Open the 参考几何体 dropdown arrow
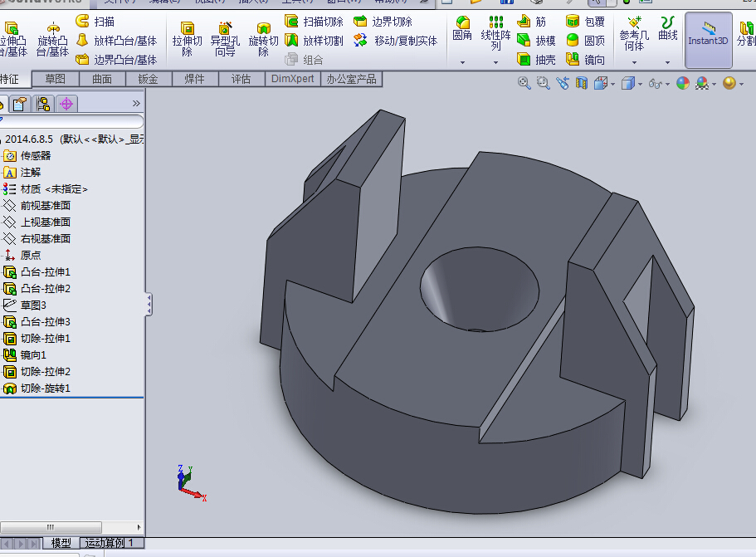The image size is (756, 557). (x=635, y=62)
